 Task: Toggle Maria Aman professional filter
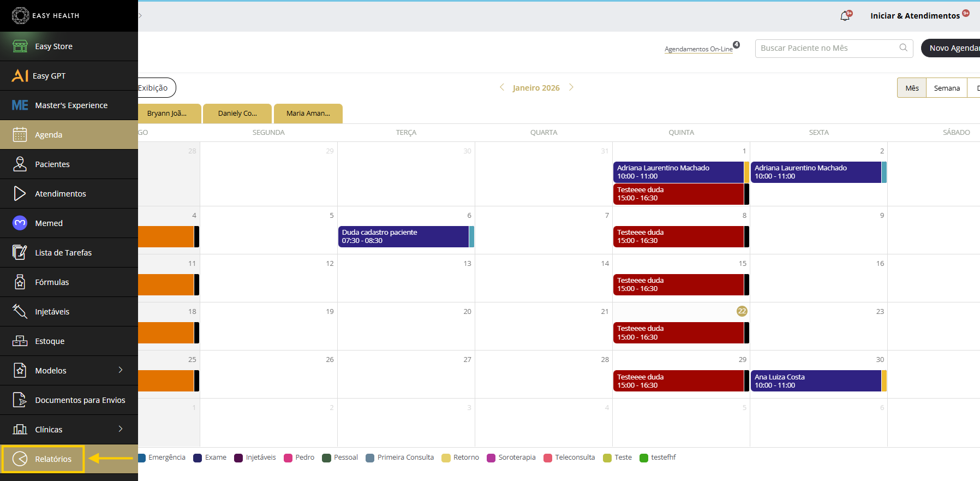tap(308, 114)
